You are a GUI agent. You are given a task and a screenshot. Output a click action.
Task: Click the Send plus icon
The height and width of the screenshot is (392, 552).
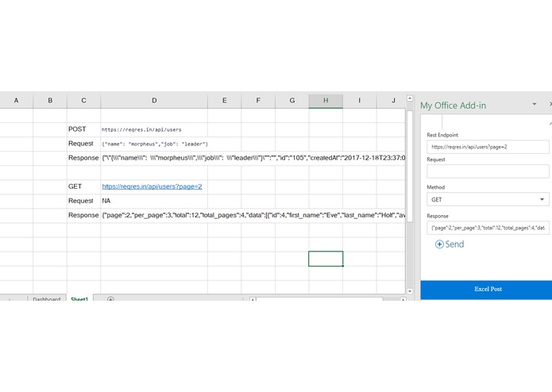[439, 244]
